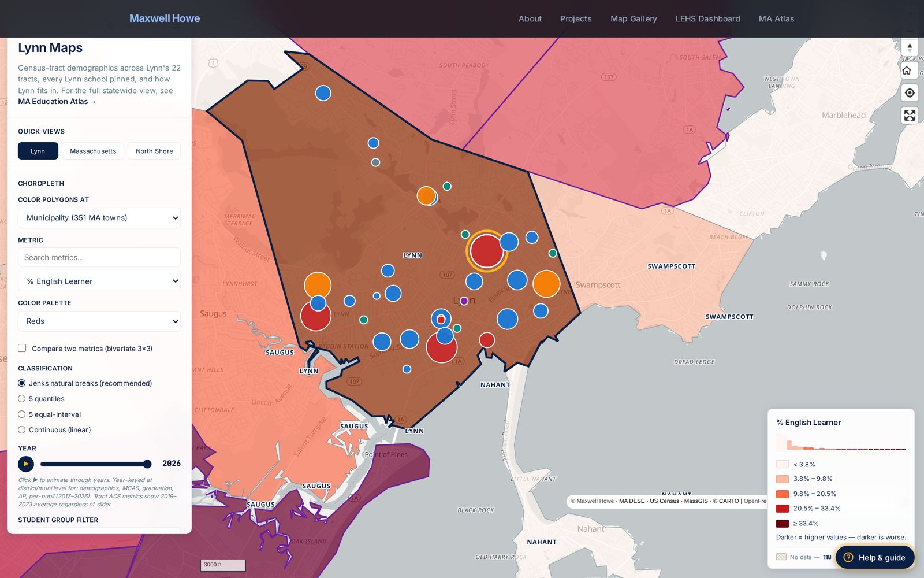Click the home extent map button
Image resolution: width=924 pixels, height=578 pixels.
coord(907,71)
